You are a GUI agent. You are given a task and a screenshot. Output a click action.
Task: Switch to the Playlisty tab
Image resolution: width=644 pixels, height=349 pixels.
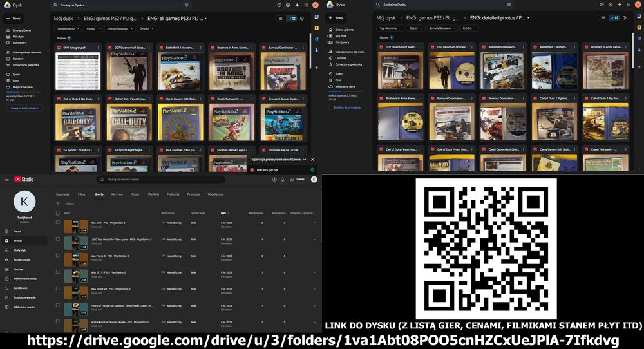(x=154, y=194)
